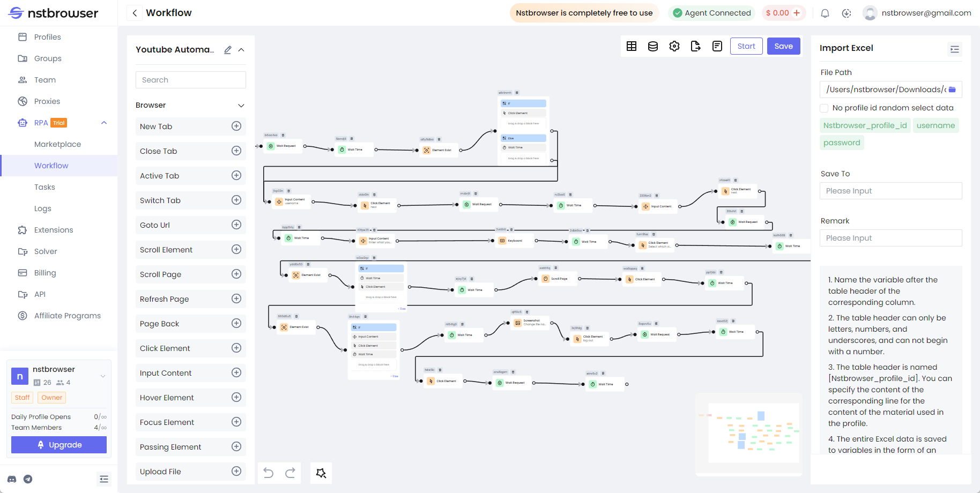Click the Upgrade plan button

(x=59, y=445)
